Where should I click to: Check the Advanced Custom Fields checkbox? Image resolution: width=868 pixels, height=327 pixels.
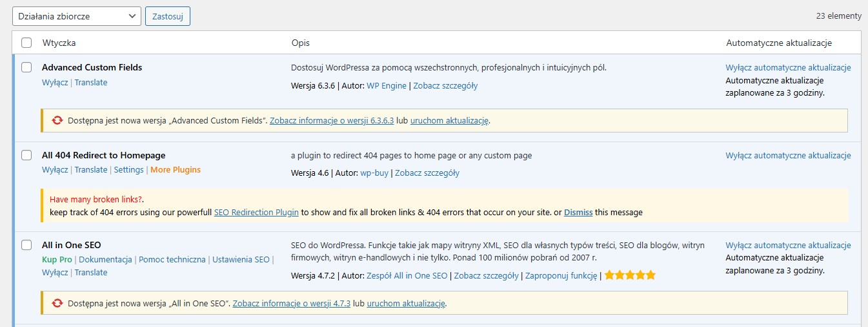click(26, 67)
